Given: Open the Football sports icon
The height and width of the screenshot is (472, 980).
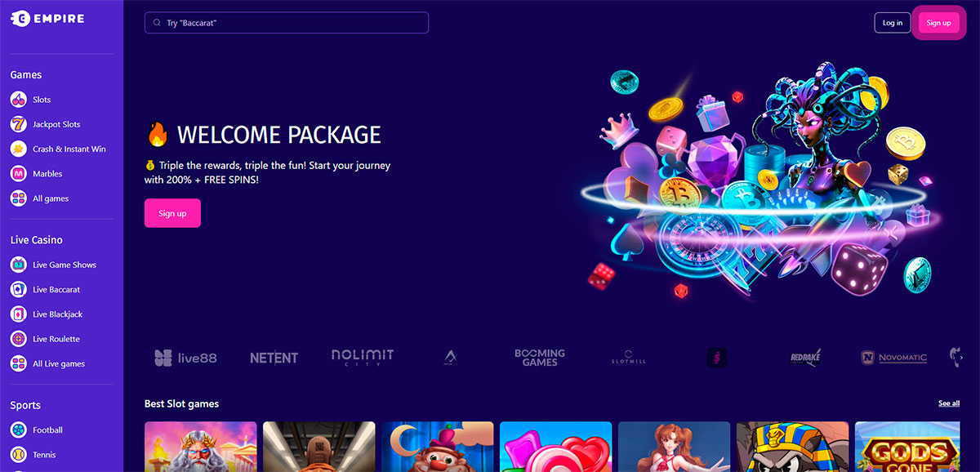Looking at the screenshot, I should click(x=18, y=430).
